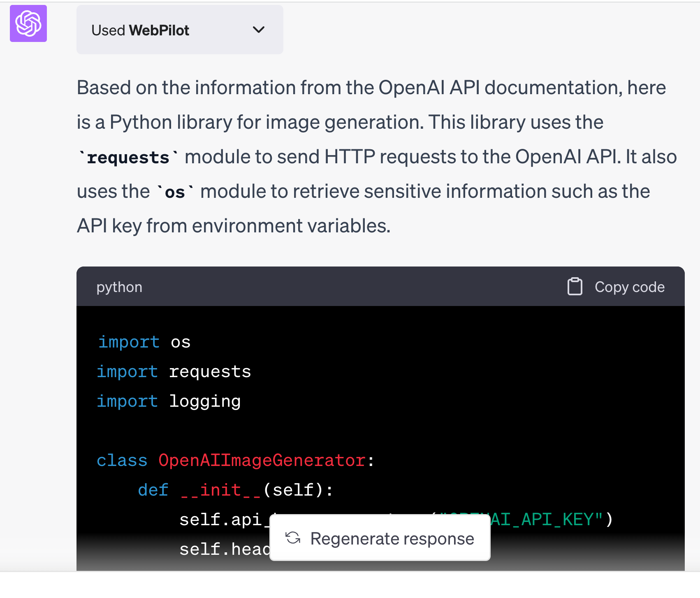Click the Regenerate response button
The image size is (700, 598).
(x=380, y=538)
